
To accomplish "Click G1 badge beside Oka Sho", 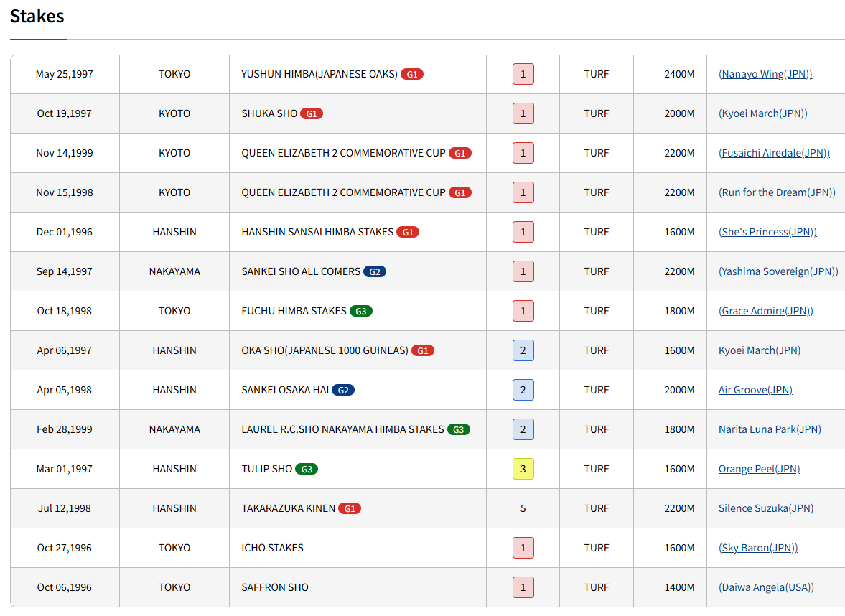I will pyautogui.click(x=423, y=350).
